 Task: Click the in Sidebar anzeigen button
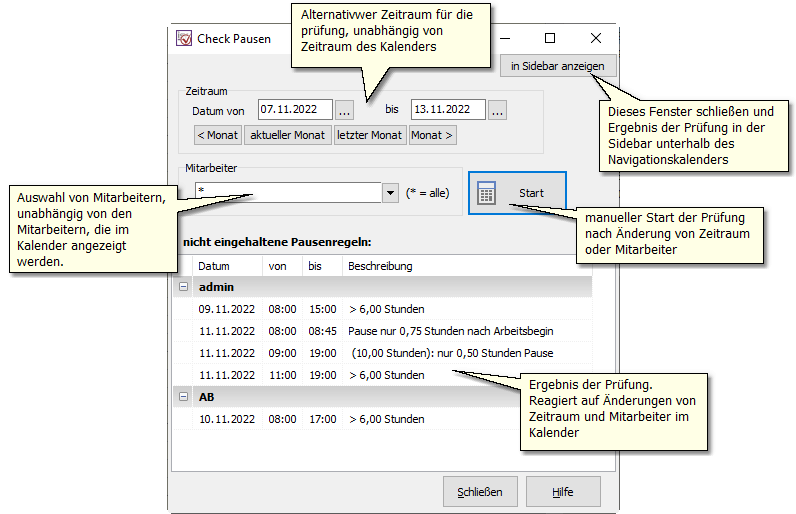point(558,67)
